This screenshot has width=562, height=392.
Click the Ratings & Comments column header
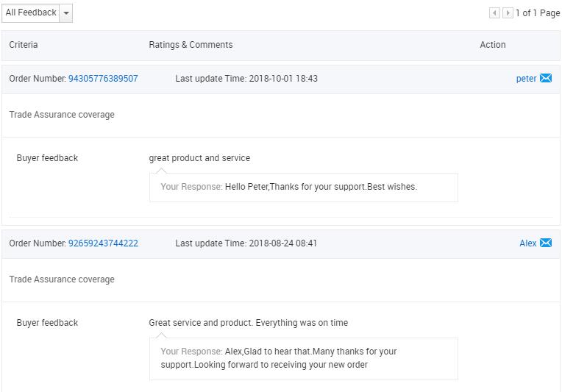(x=191, y=45)
